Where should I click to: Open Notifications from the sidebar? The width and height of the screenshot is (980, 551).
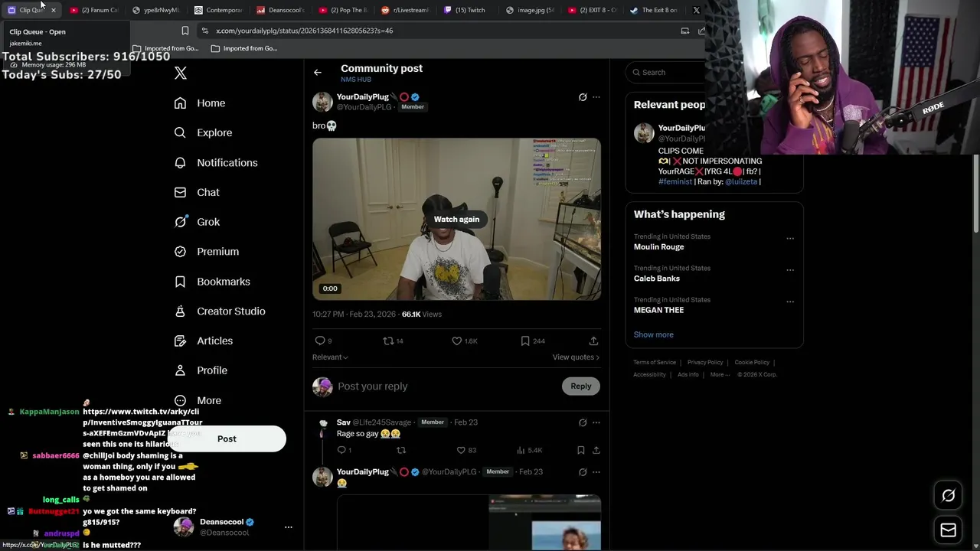(216, 162)
